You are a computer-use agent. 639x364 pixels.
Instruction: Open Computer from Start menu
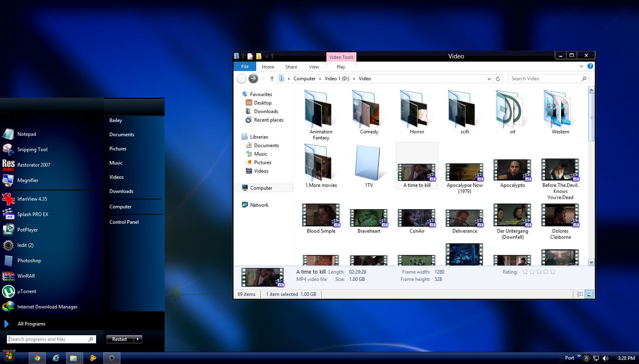[x=120, y=207]
